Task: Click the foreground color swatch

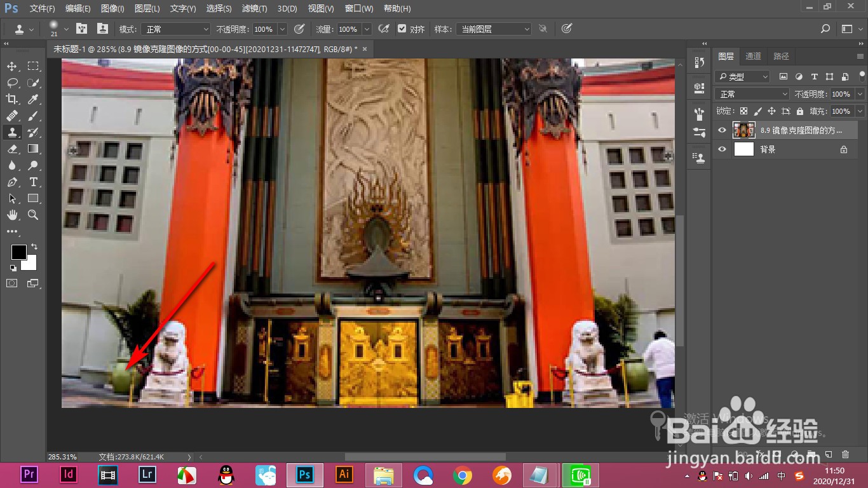Action: click(x=19, y=252)
